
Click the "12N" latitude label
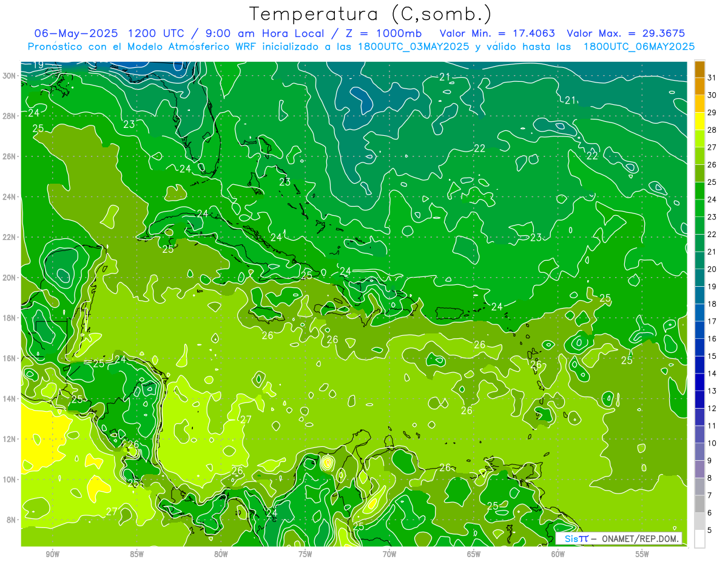pyautogui.click(x=10, y=438)
